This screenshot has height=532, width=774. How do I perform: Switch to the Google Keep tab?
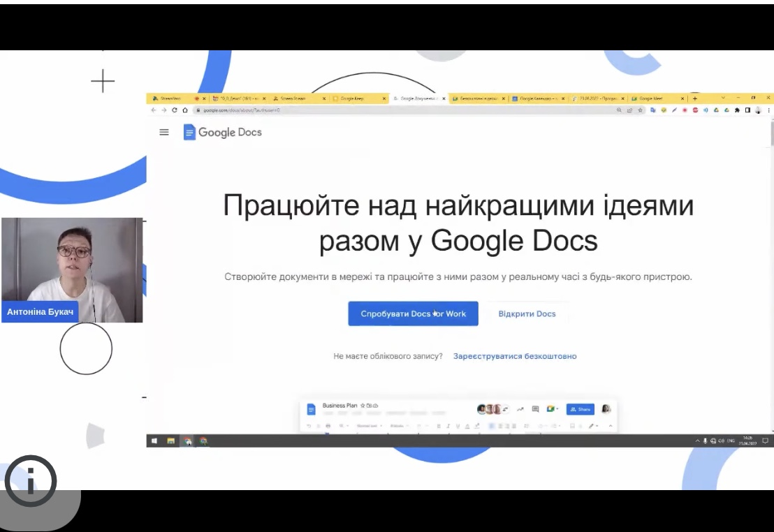tap(358, 98)
